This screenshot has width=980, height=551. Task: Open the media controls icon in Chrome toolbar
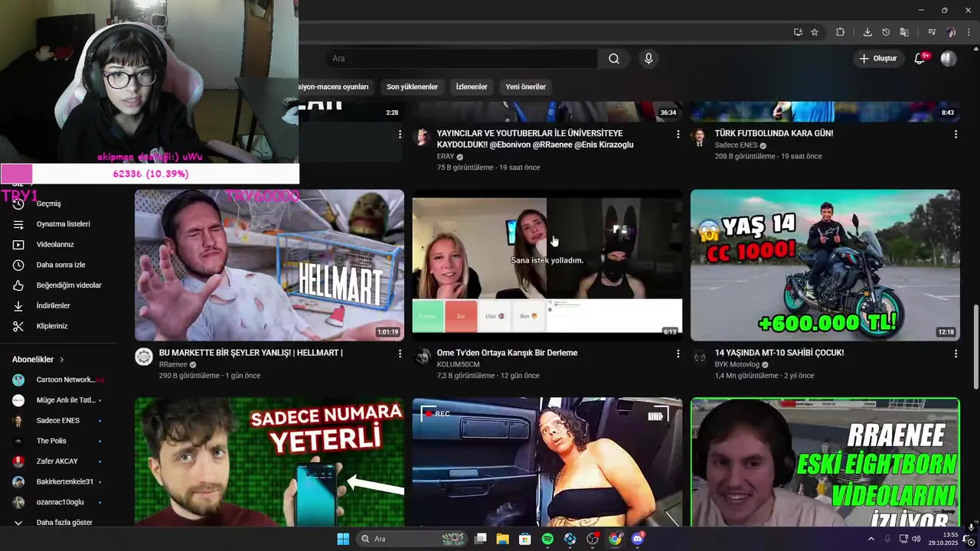click(932, 32)
